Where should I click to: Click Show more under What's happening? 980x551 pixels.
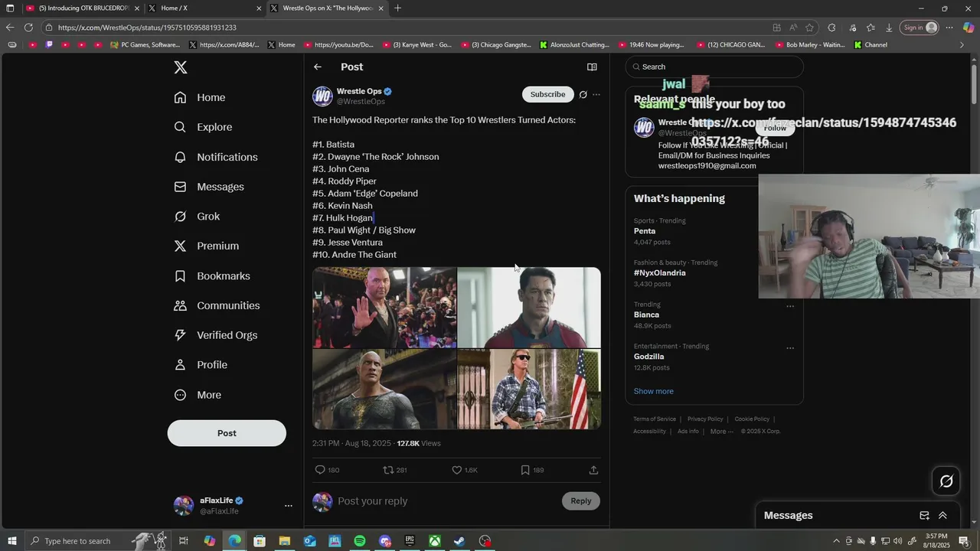pyautogui.click(x=653, y=391)
